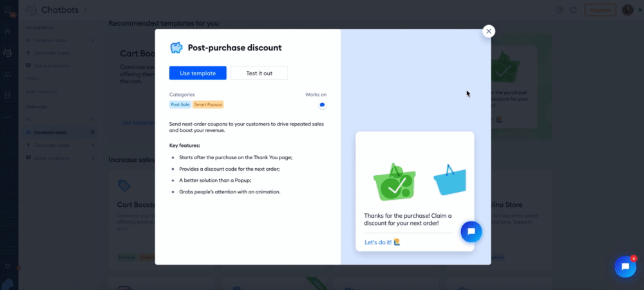This screenshot has height=290, width=644.
Task: Close the Post-purchase discount modal
Action: coord(488,31)
